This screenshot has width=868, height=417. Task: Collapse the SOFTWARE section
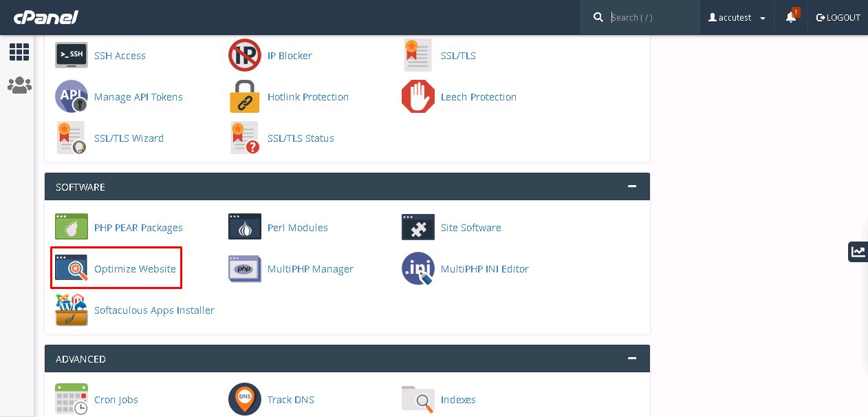click(631, 186)
